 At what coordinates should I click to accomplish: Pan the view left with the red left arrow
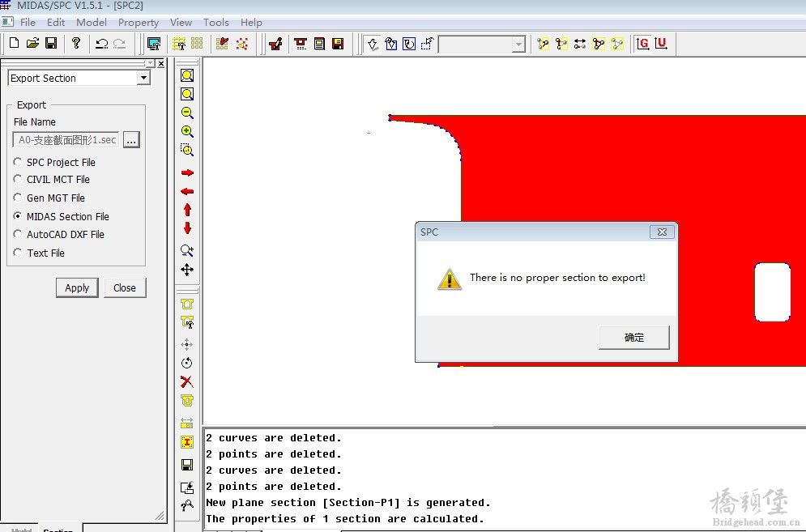(187, 191)
